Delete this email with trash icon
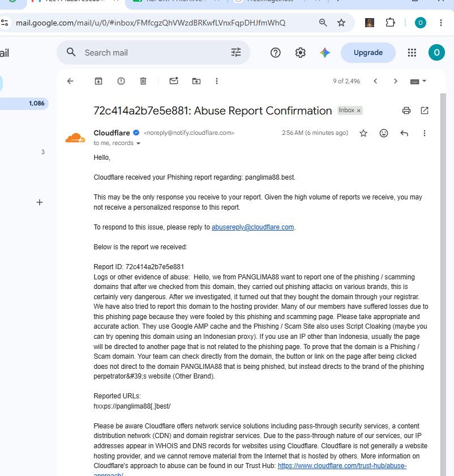The image size is (454, 476). [143, 81]
